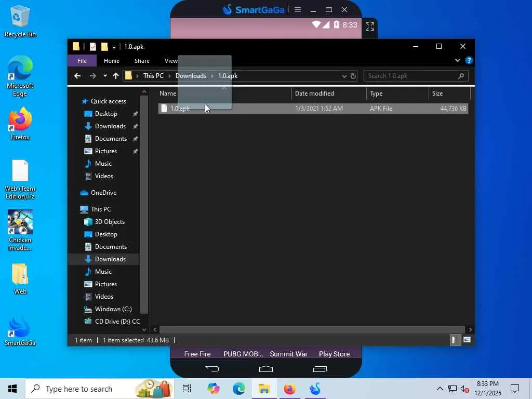Select OneDrive in the navigation pane
Viewport: 532px width, 399px height.
tap(103, 192)
